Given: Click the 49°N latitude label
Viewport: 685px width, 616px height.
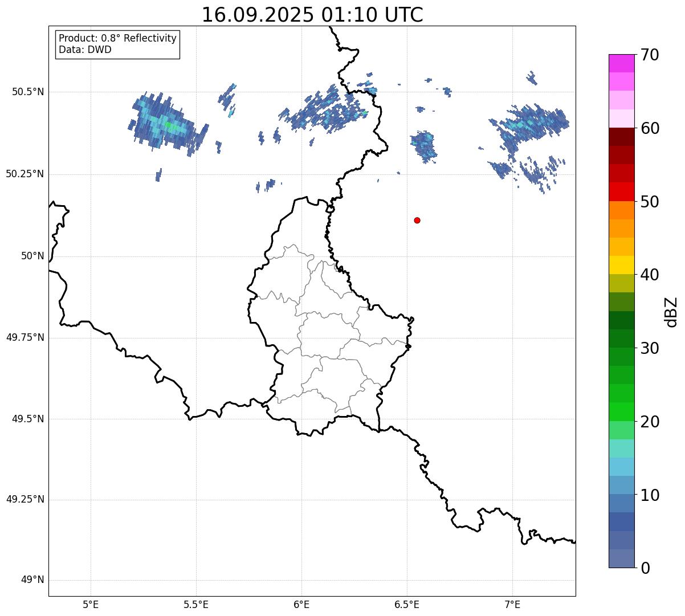Looking at the screenshot, I should 32,580.
